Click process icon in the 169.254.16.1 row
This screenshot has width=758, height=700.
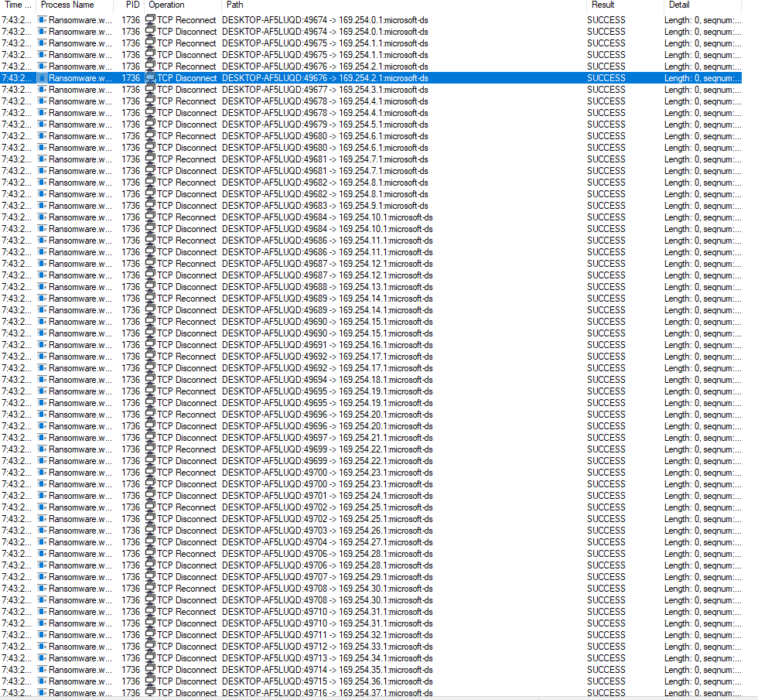pyautogui.click(x=43, y=345)
